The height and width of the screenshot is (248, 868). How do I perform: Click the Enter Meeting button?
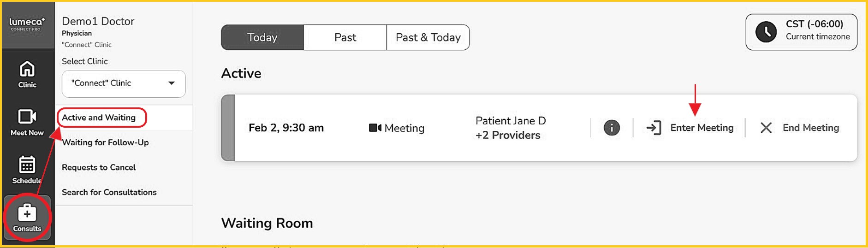[x=702, y=128]
